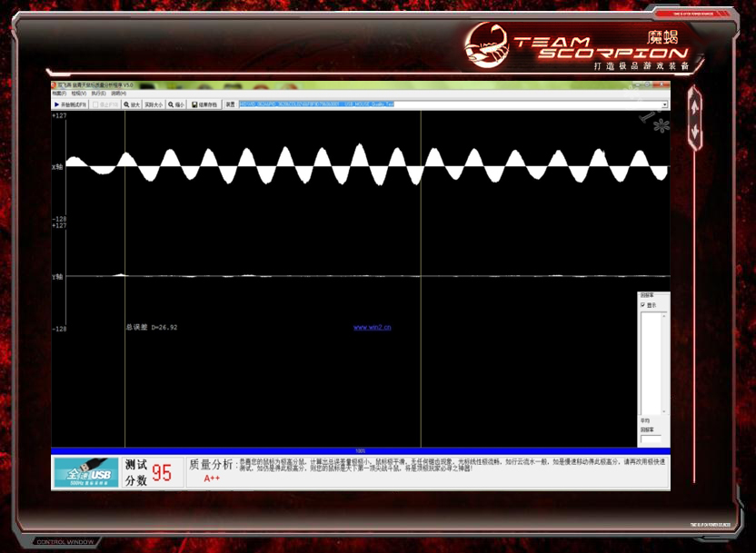Click the quality analysis description text
The height and width of the screenshot is (553, 756).
[453, 465]
